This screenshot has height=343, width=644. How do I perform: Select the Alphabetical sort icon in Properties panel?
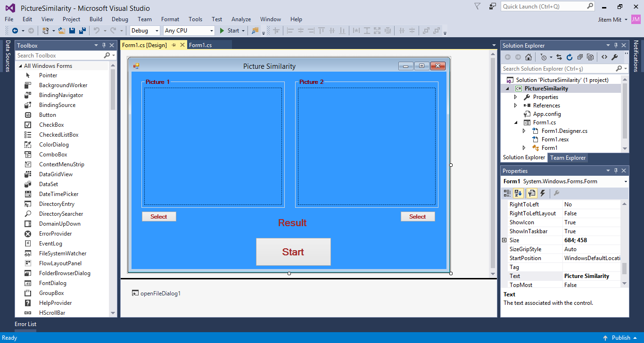click(519, 193)
